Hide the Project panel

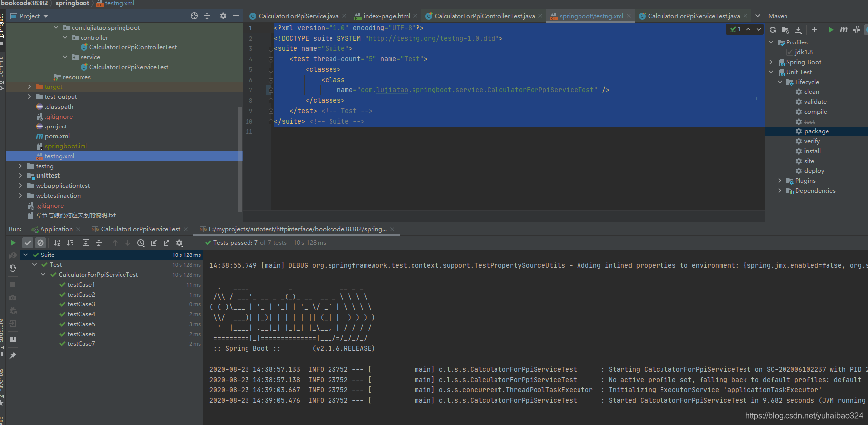pos(236,16)
